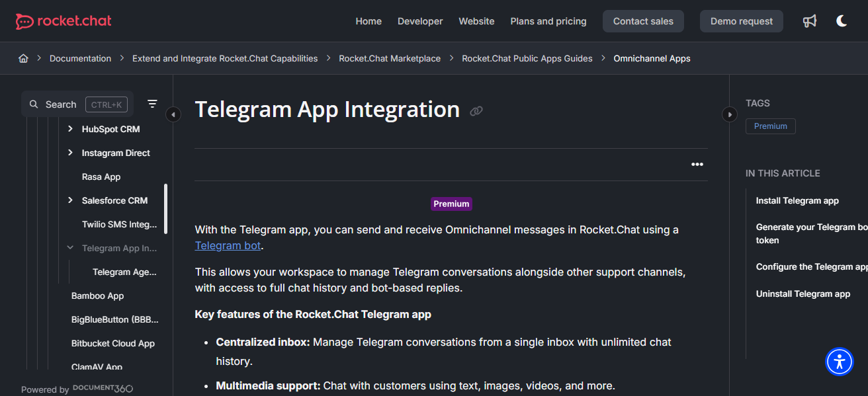Collapse the left sidebar with its arrow button
Image resolution: width=868 pixels, height=396 pixels.
[173, 114]
